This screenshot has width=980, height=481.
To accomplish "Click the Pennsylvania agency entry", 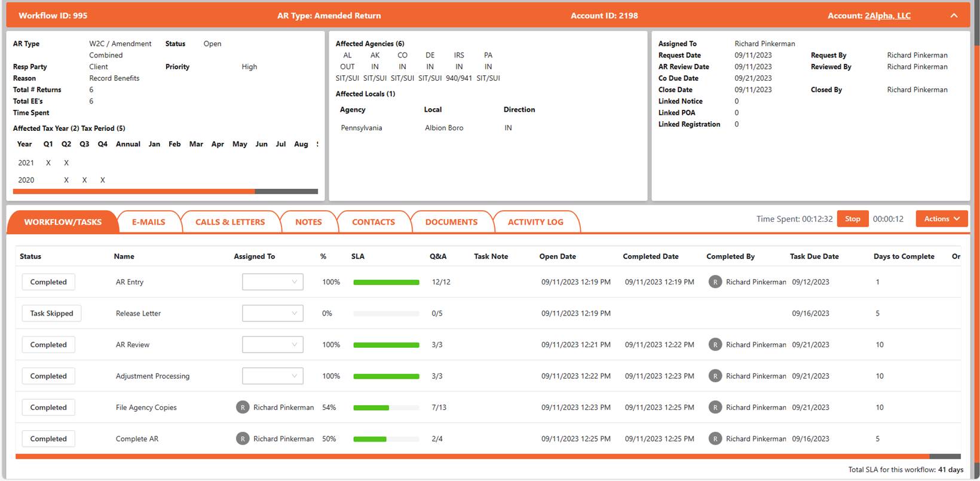I will click(362, 128).
